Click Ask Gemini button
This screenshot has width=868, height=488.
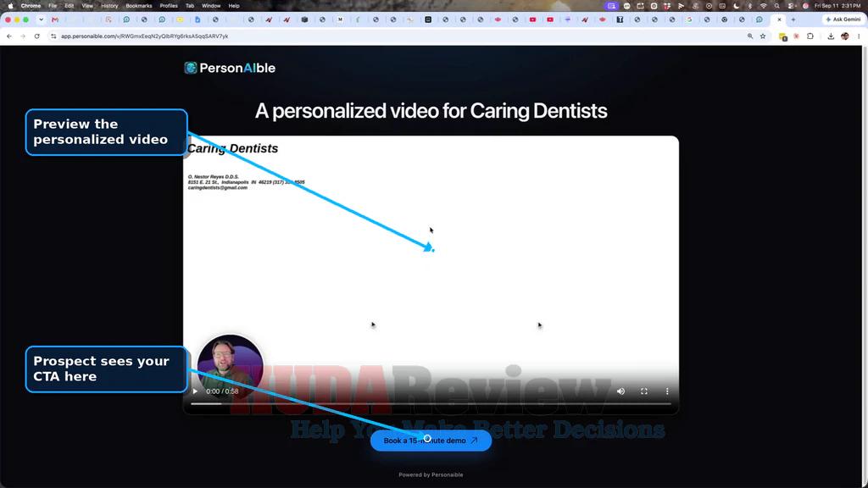pos(843,19)
